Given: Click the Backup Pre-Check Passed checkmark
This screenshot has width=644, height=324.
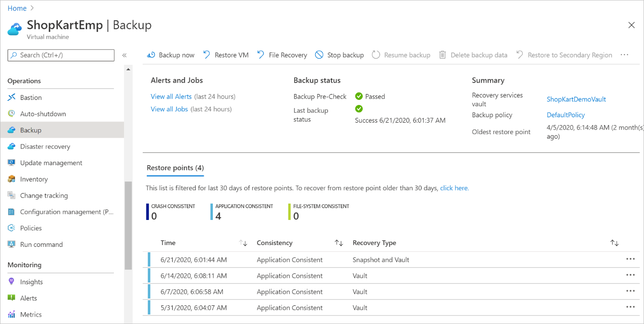Looking at the screenshot, I should [359, 96].
